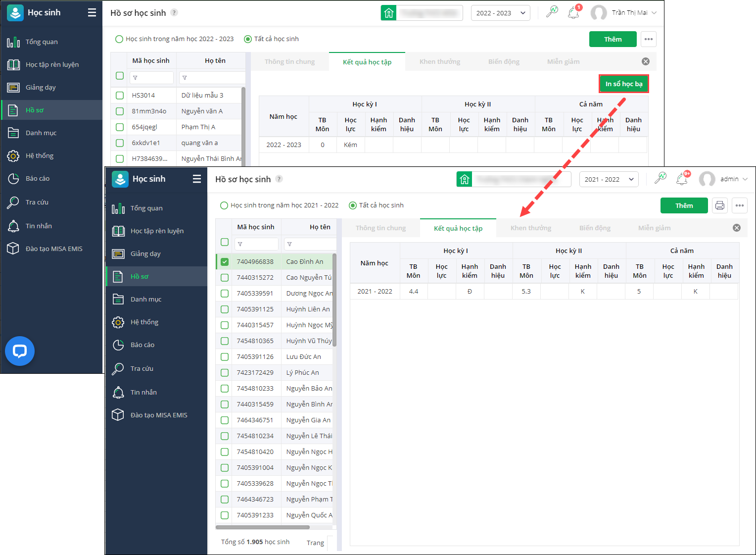The image size is (756, 555).
Task: Click the printer icon next to Thêm
Action: click(720, 205)
